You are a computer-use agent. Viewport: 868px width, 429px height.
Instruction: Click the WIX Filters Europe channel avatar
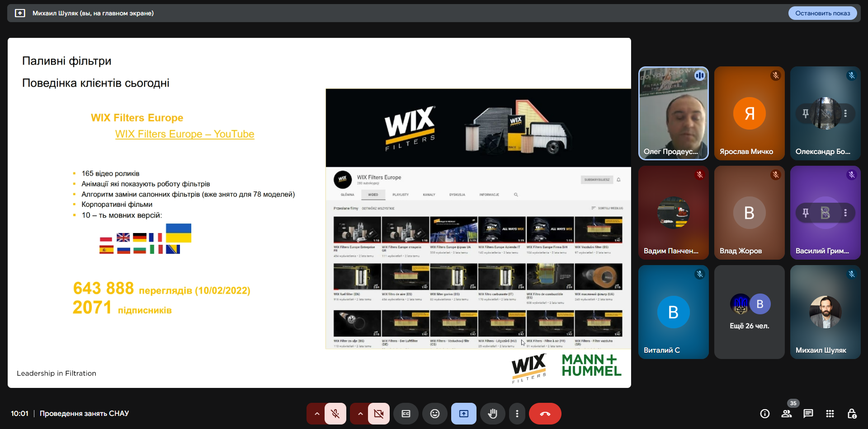[343, 180]
